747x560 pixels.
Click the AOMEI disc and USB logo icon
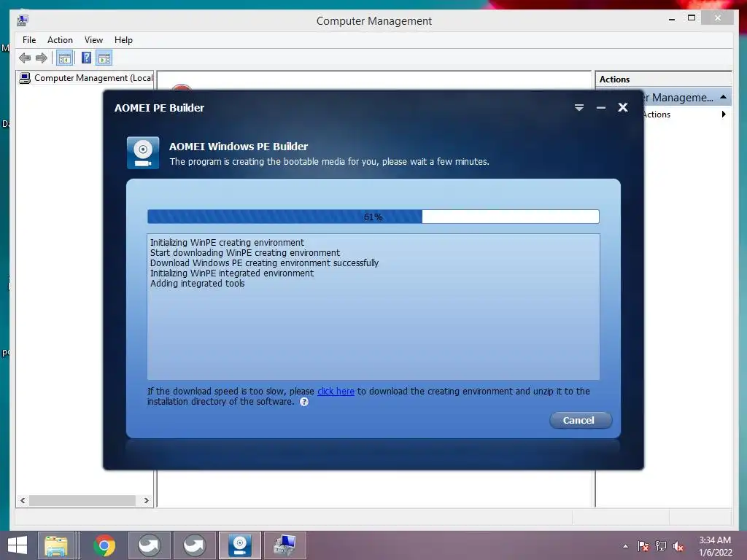pos(142,153)
